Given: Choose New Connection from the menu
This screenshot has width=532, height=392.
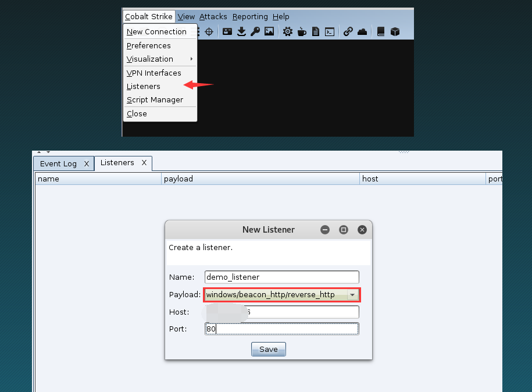Looking at the screenshot, I should tap(160, 31).
